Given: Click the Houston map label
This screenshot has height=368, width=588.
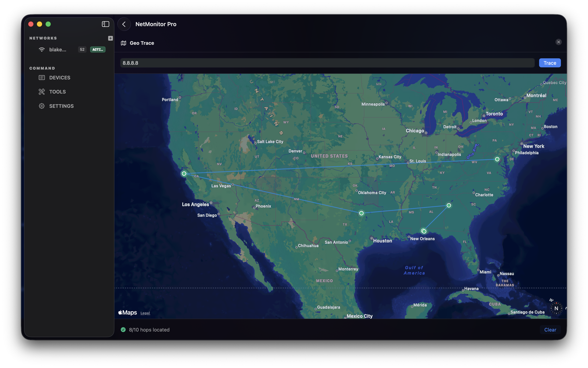Looking at the screenshot, I should pos(383,241).
